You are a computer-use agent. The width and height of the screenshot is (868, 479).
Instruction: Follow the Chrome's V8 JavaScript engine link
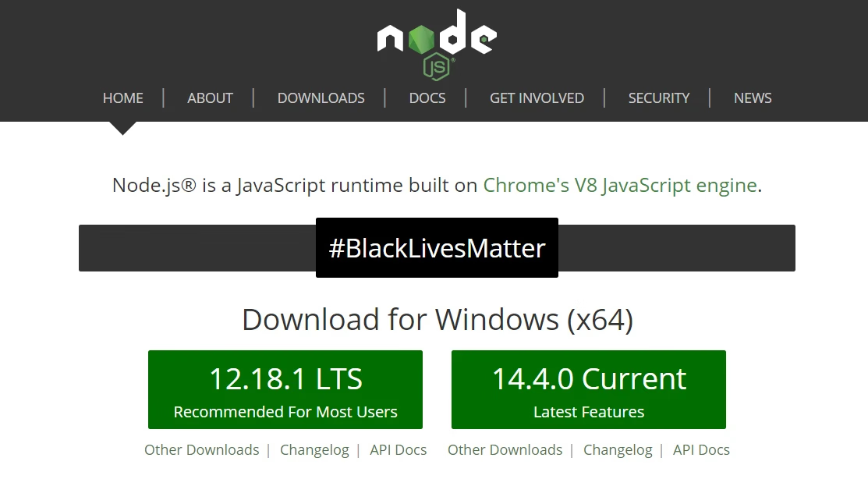pyautogui.click(x=620, y=185)
